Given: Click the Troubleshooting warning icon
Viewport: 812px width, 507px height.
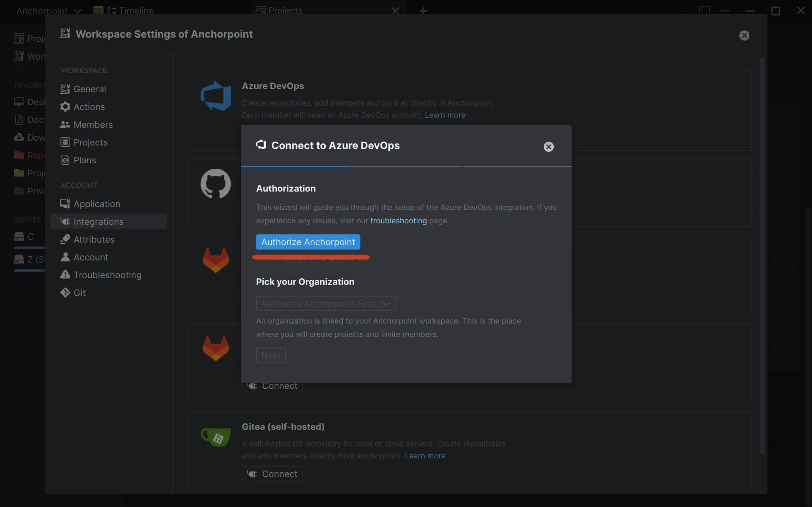Looking at the screenshot, I should tap(65, 274).
